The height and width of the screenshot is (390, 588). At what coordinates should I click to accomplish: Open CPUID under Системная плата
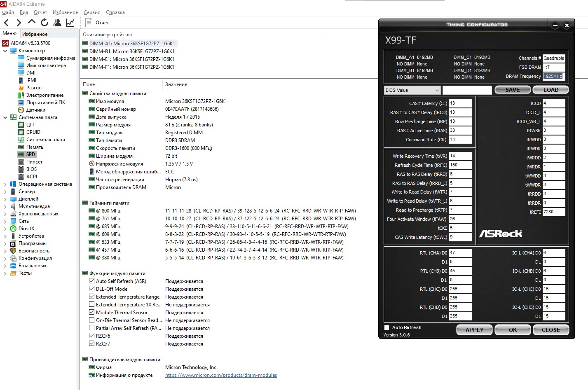click(33, 132)
